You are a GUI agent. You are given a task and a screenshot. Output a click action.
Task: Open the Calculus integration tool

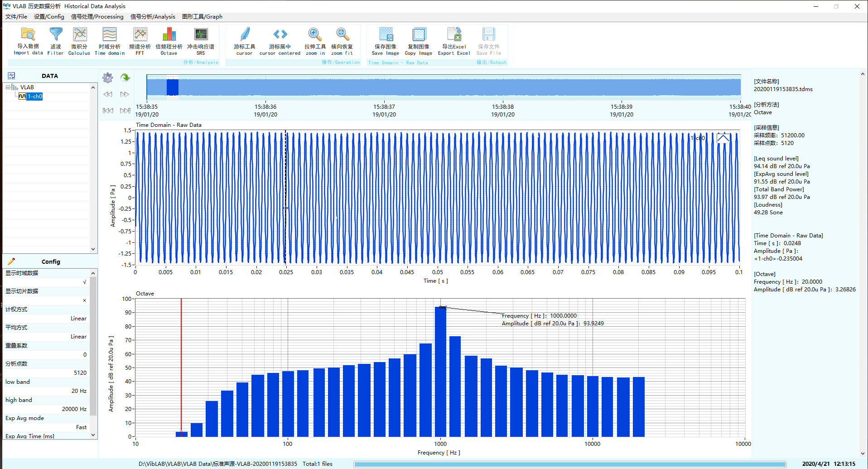pos(79,41)
